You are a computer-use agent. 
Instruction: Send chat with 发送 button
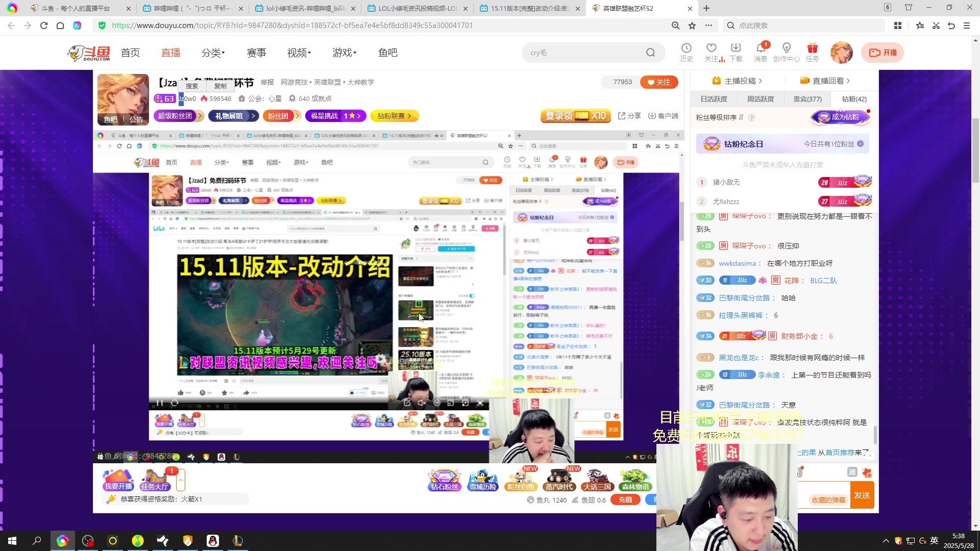pyautogui.click(x=862, y=495)
